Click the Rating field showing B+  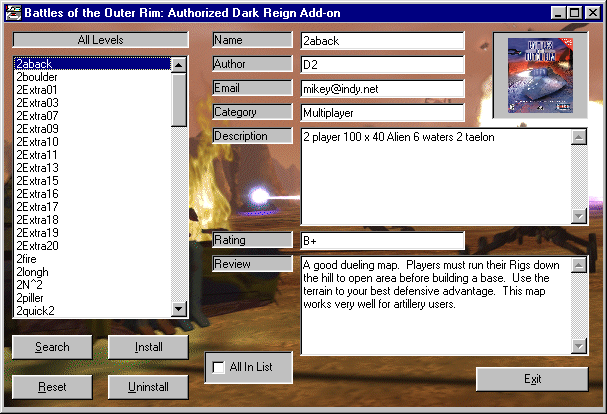[382, 241]
